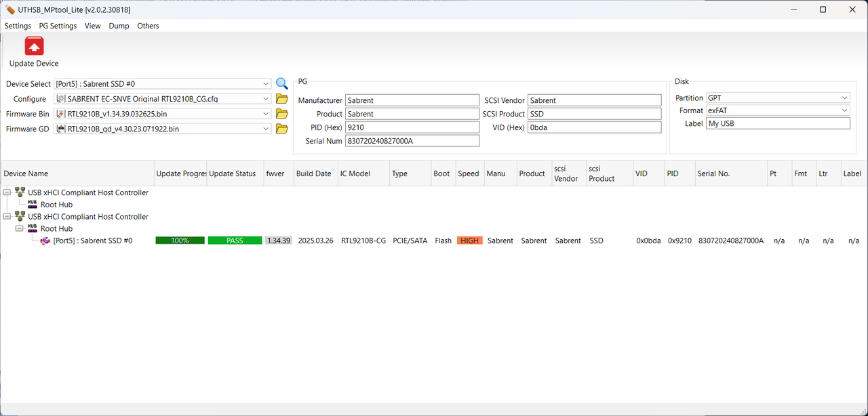Collapse the first USB xHCI Host Controller
This screenshot has width=868, height=416.
7,192
